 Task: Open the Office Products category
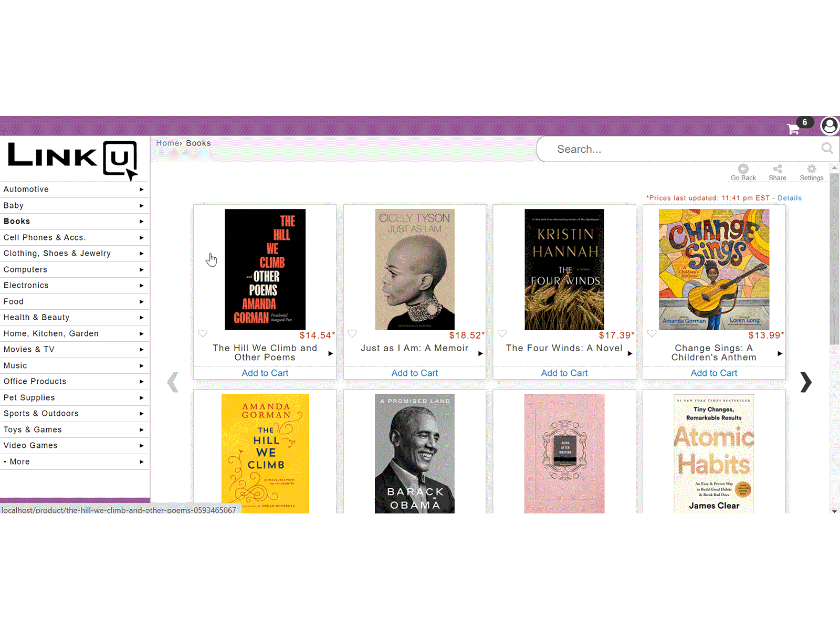75,382
